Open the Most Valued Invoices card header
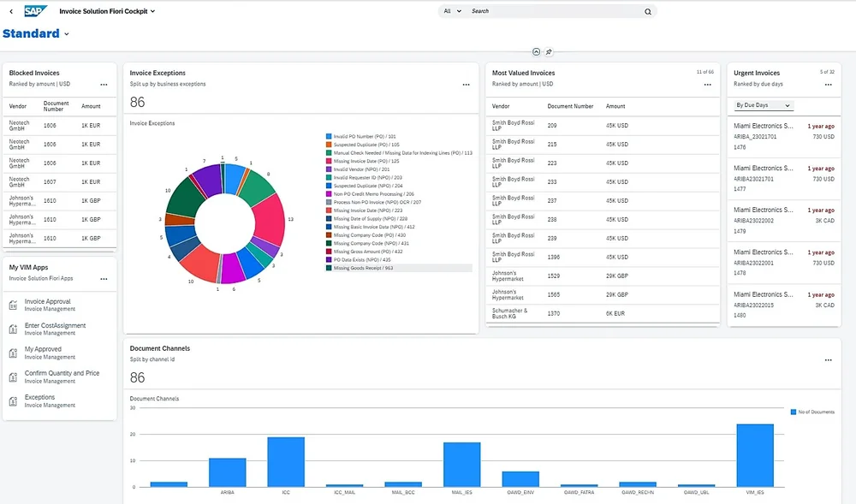The width and height of the screenshot is (856, 504). (x=602, y=78)
